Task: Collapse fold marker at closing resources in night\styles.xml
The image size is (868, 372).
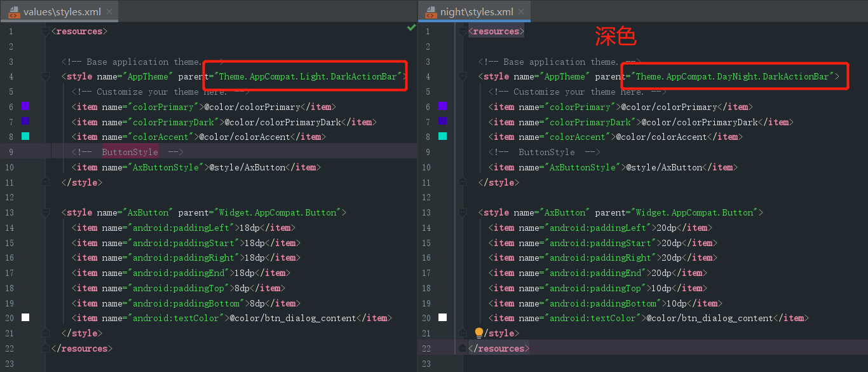Action: pyautogui.click(x=462, y=348)
